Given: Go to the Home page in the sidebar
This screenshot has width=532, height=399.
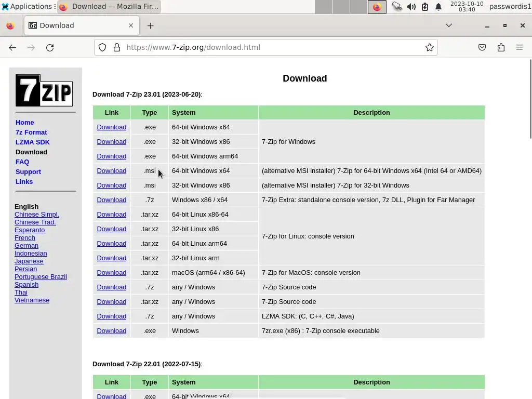Looking at the screenshot, I should [25, 123].
